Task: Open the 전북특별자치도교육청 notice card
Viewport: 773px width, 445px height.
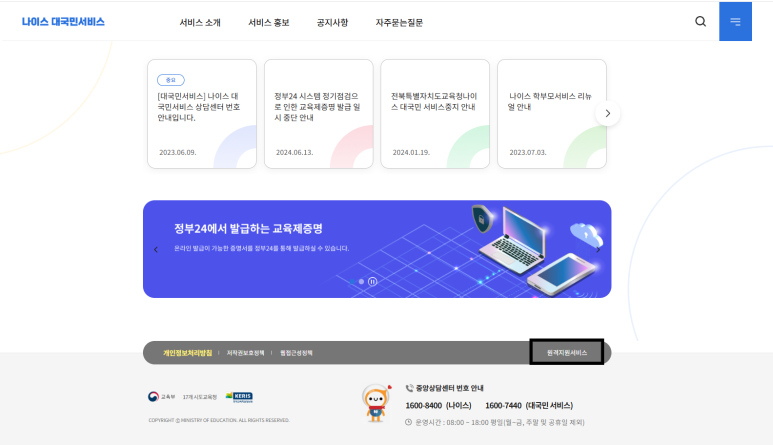Action: [435, 114]
